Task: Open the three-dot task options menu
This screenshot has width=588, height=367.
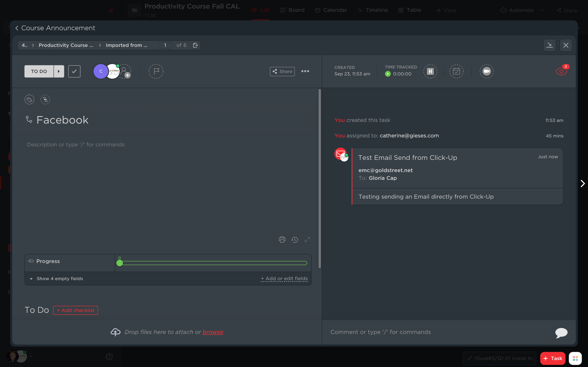Action: click(305, 71)
